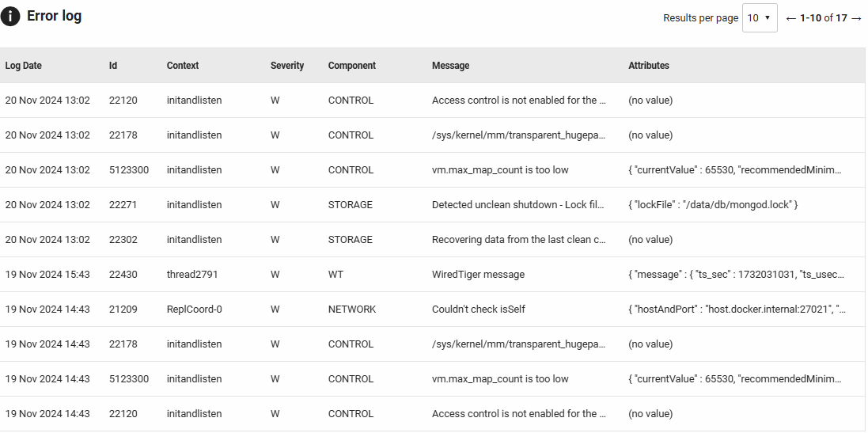Click the Attributes column header
Screen dimensions: 868x433
649,66
